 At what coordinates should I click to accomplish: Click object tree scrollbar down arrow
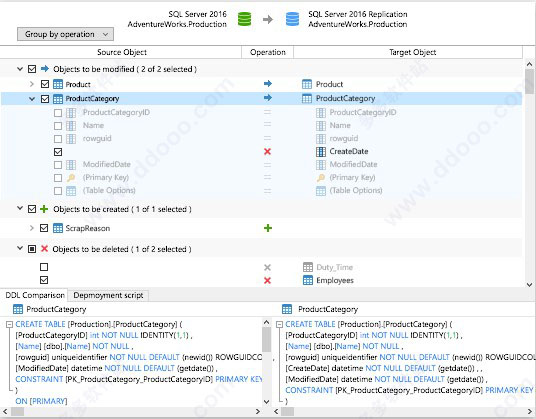[530, 284]
